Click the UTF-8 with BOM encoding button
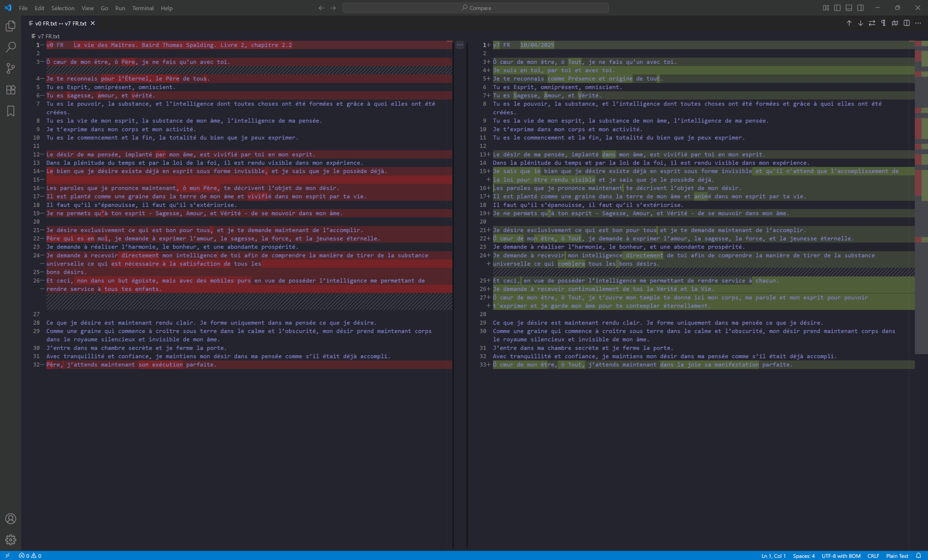 tap(841, 556)
